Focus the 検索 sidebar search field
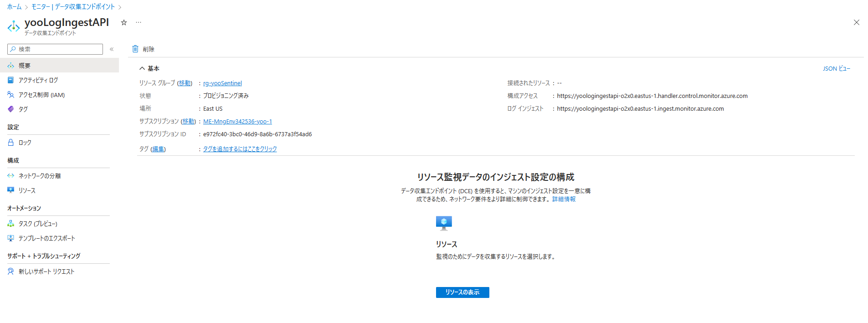Image resolution: width=868 pixels, height=323 pixels. (x=55, y=49)
